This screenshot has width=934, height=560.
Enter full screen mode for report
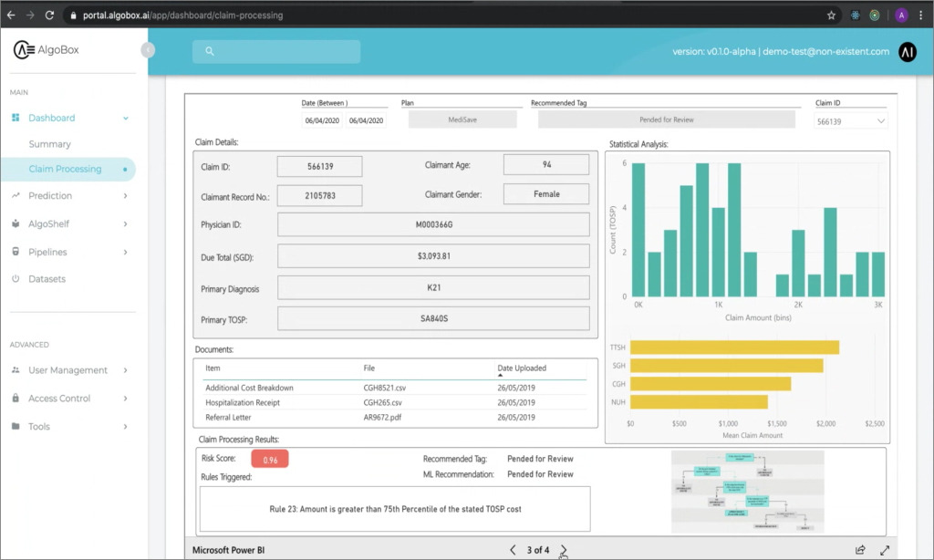[885, 550]
